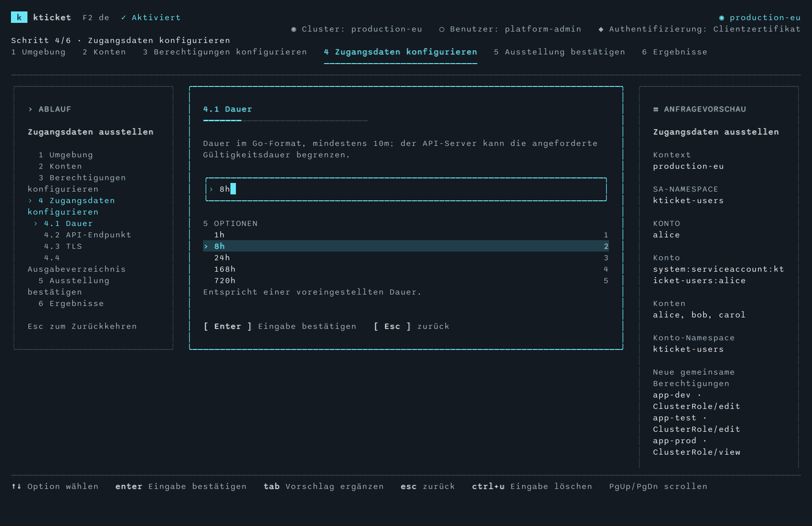Click the Cluster production-eu status icon
812x526 pixels.
click(294, 29)
